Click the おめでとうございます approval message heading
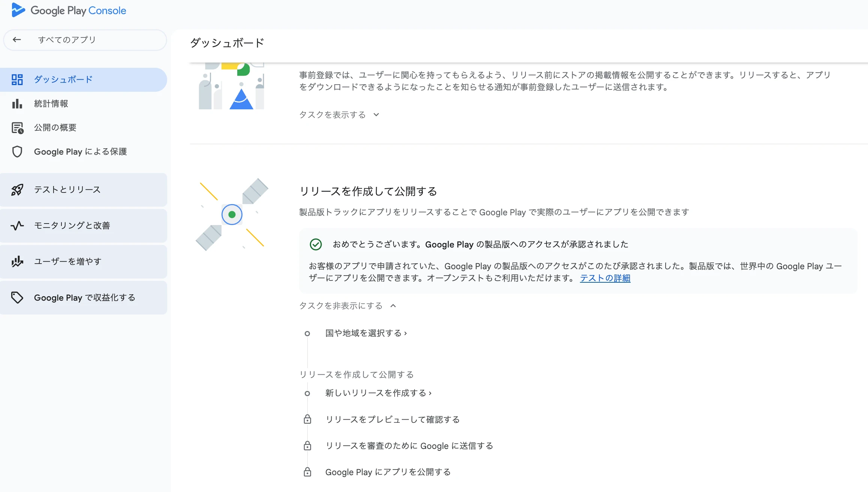 pyautogui.click(x=480, y=244)
